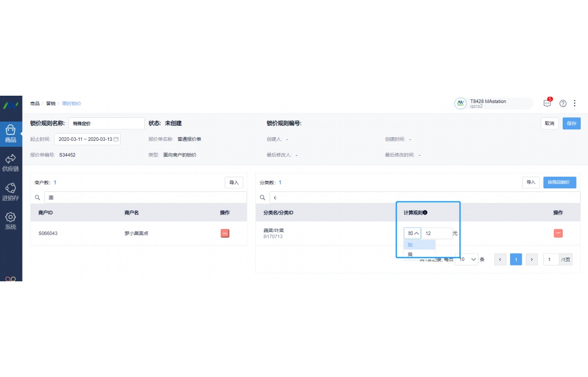Click the 取消 button
This screenshot has width=588, height=377.
[x=550, y=123]
